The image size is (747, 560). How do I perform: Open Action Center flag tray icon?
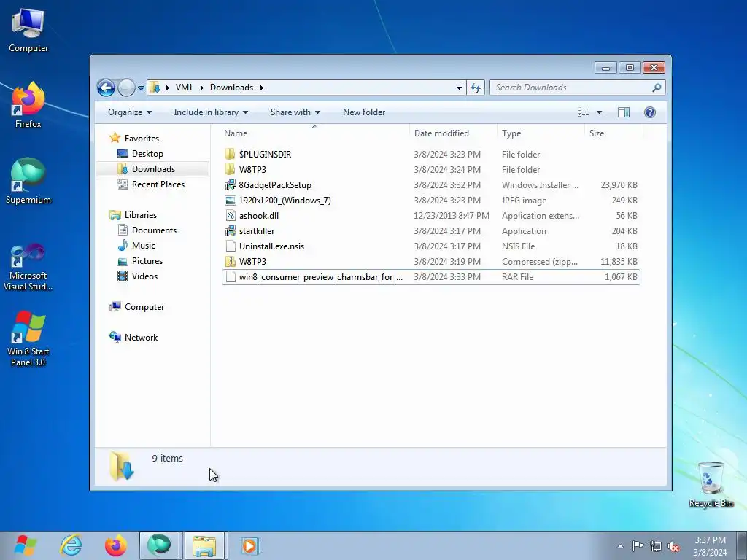638,546
